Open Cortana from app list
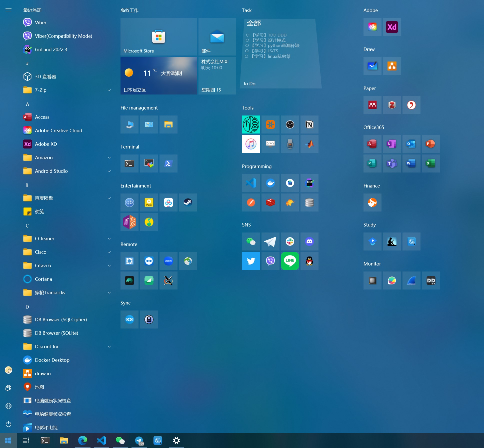484x448 pixels. [x=67, y=279]
